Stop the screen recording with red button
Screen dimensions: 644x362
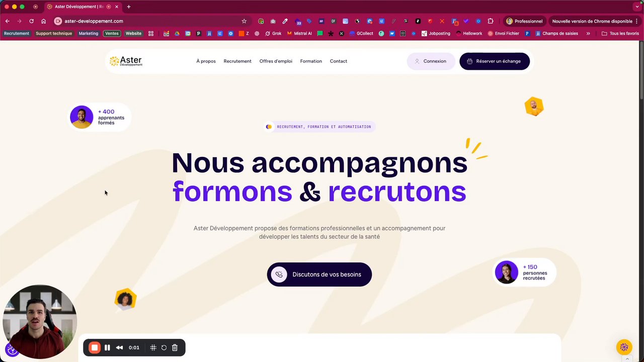coord(95,347)
